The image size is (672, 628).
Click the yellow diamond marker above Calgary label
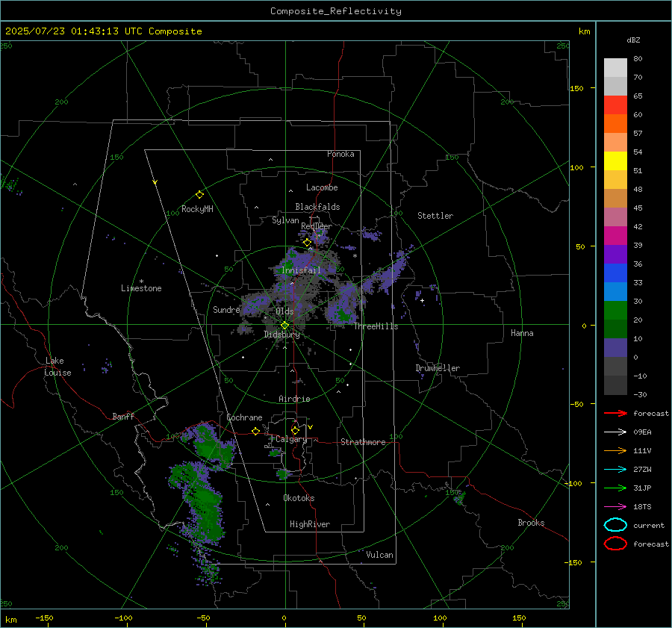tap(295, 430)
